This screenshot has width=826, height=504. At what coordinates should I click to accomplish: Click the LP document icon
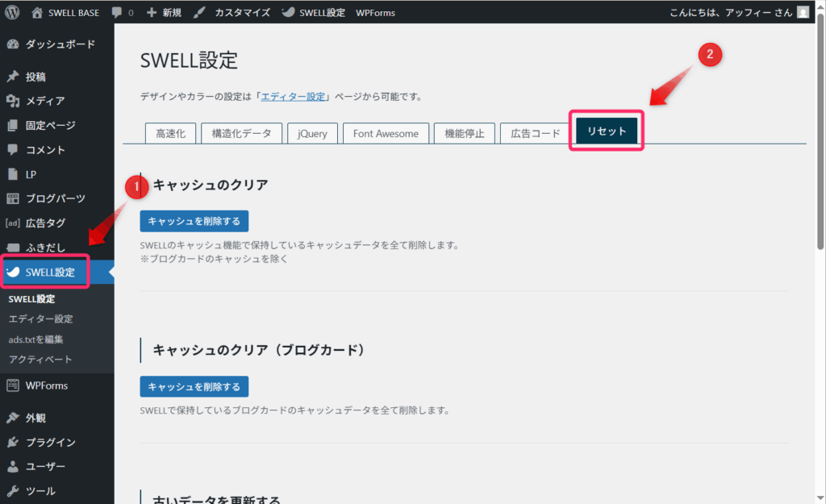(13, 174)
